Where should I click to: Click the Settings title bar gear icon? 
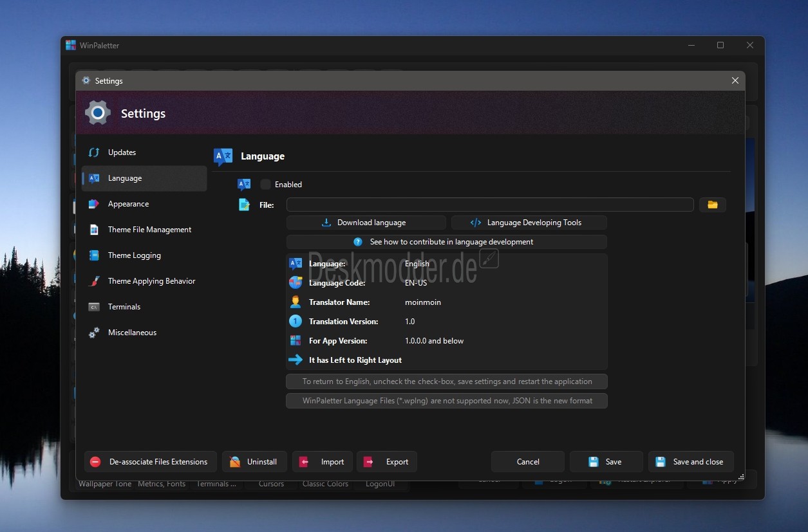coord(86,80)
